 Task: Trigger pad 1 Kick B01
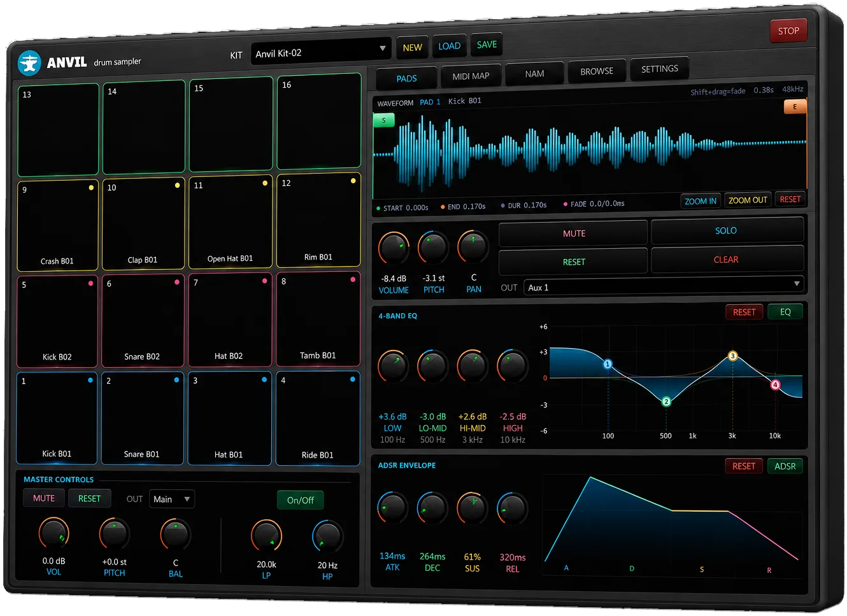pyautogui.click(x=57, y=418)
